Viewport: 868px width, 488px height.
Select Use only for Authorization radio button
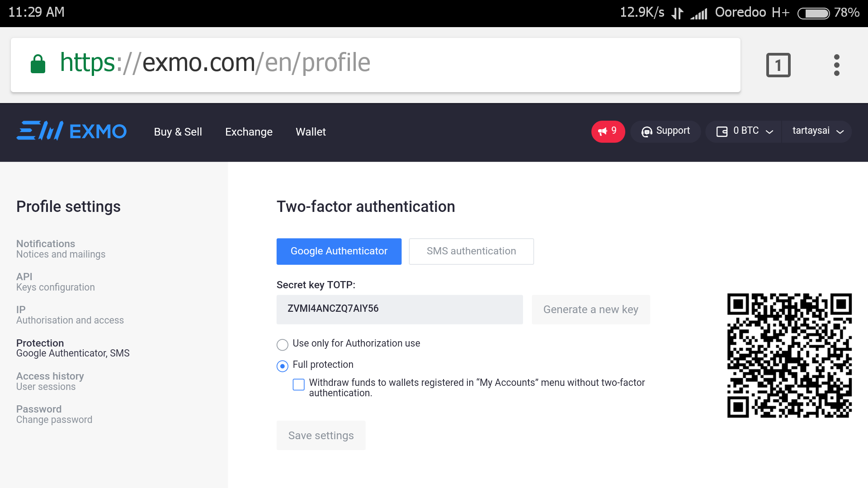click(282, 343)
